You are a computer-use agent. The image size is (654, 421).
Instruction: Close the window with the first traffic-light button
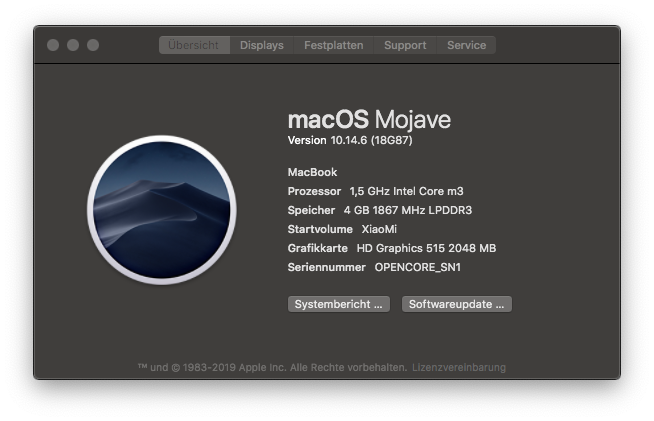click(53, 45)
